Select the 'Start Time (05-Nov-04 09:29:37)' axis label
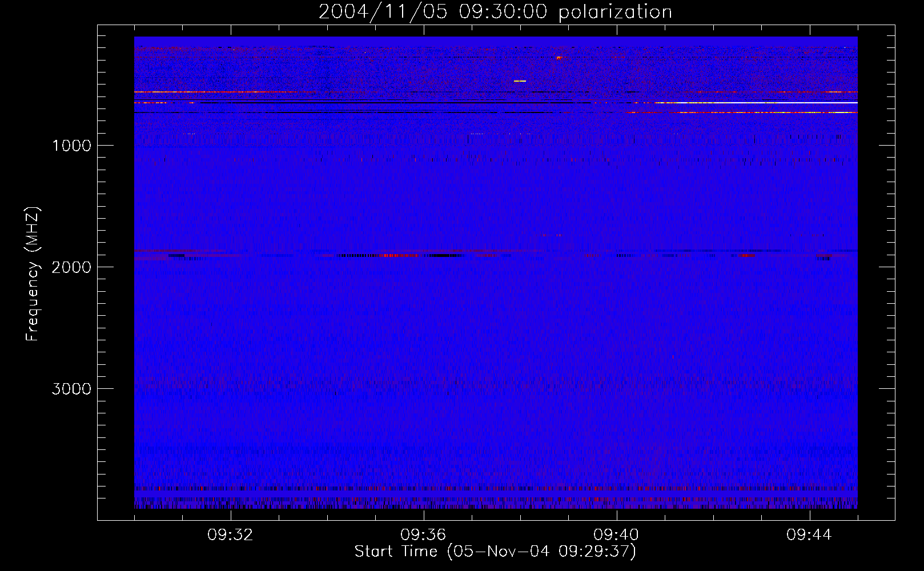Screen dimensions: 924x571 pyautogui.click(x=495, y=552)
